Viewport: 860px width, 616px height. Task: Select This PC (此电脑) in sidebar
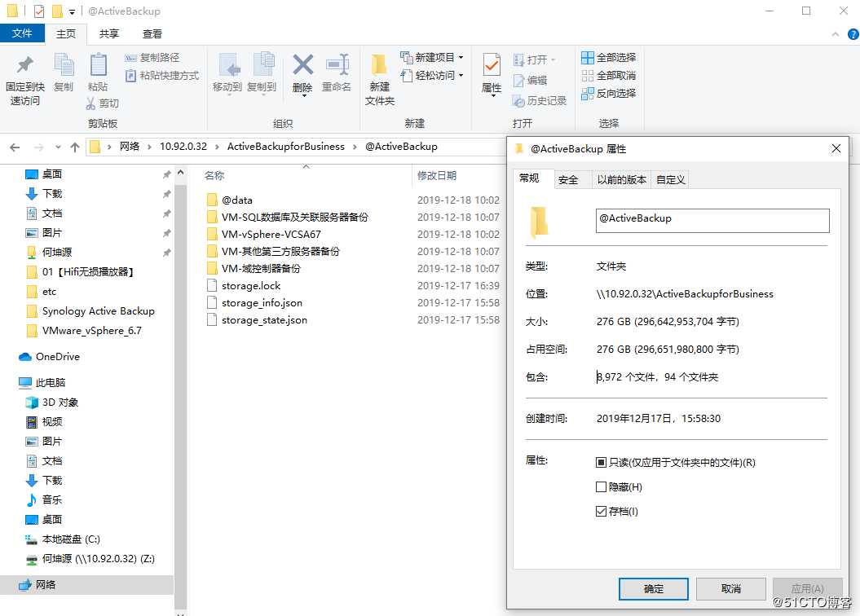click(42, 382)
